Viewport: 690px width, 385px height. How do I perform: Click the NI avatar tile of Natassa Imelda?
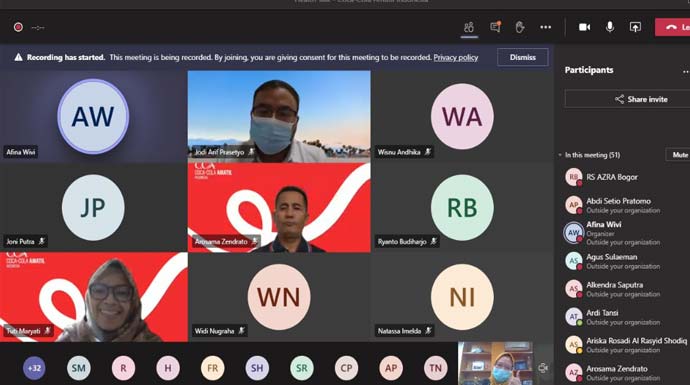coord(462,297)
